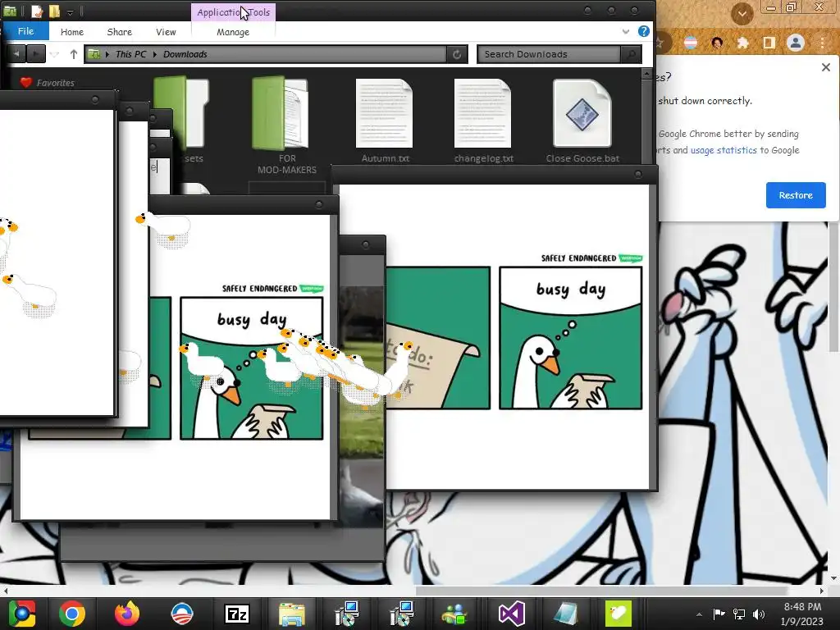Refresh the Downloads folder
840x630 pixels.
tap(457, 54)
